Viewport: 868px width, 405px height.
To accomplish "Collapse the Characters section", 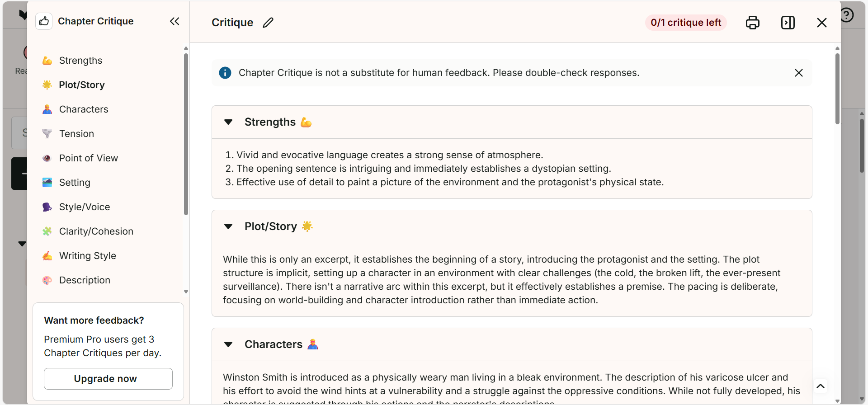I will [x=228, y=344].
